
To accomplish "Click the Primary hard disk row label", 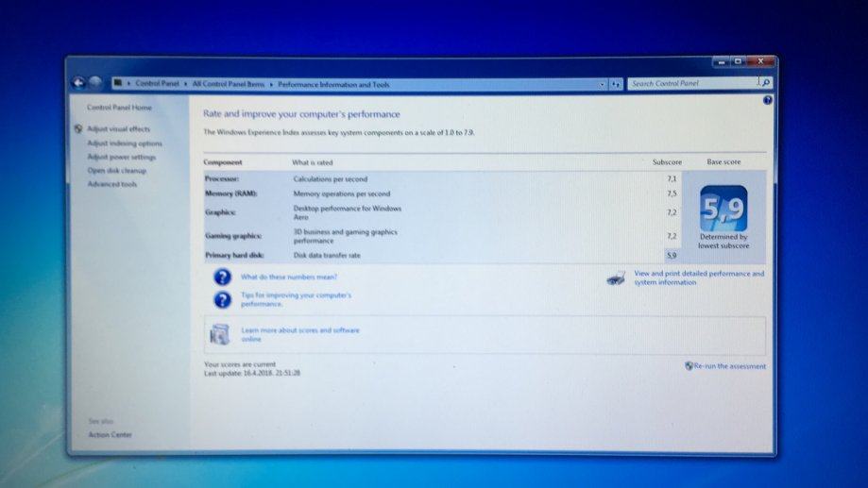I will pyautogui.click(x=234, y=255).
